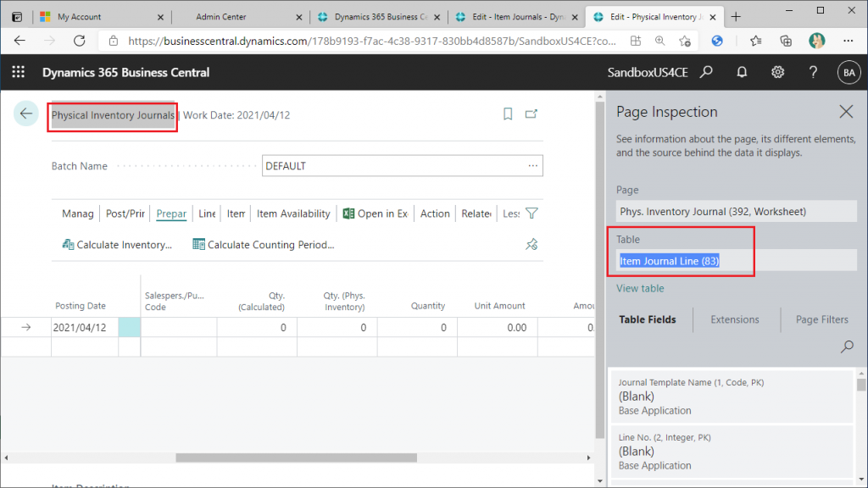Click the horizontal scrollbar right arrow
Viewport: 868px width, 488px height.
click(x=588, y=457)
